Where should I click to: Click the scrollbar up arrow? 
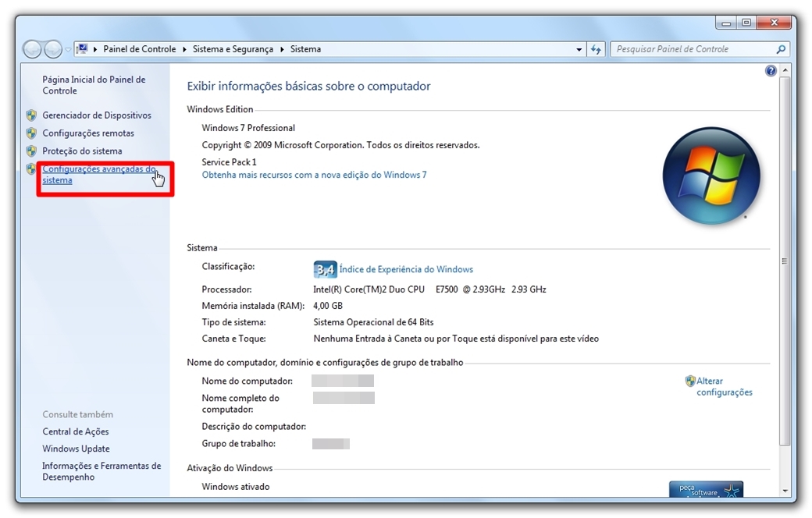point(785,70)
